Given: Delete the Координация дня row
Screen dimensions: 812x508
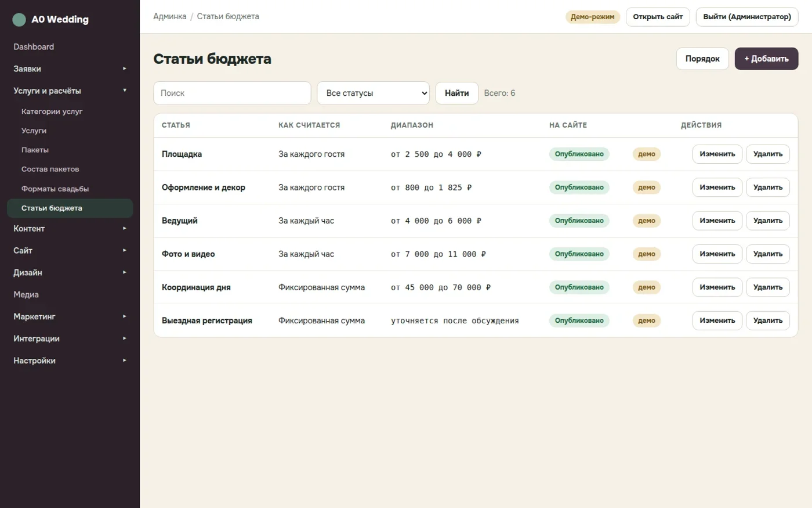Looking at the screenshot, I should coord(768,287).
